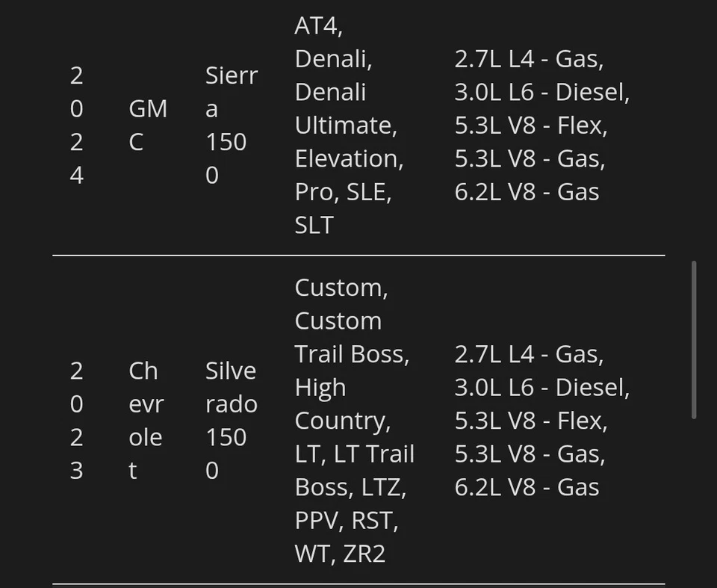Click 2.7L L4 Gas in Silverado row
Viewport: 717px width, 588px height.
click(x=529, y=354)
